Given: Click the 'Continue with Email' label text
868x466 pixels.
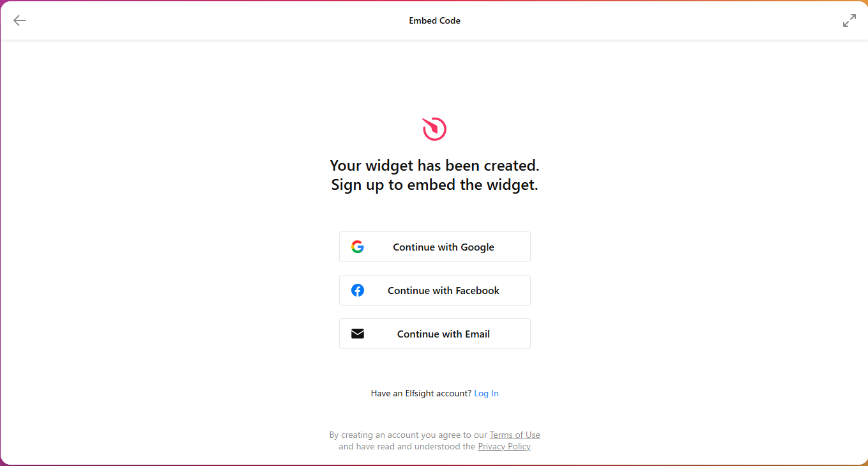Looking at the screenshot, I should tap(444, 334).
